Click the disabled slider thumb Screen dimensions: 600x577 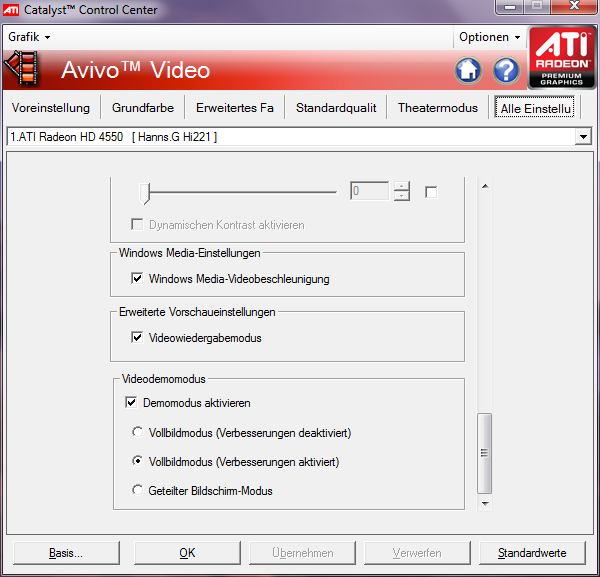pyautogui.click(x=145, y=193)
